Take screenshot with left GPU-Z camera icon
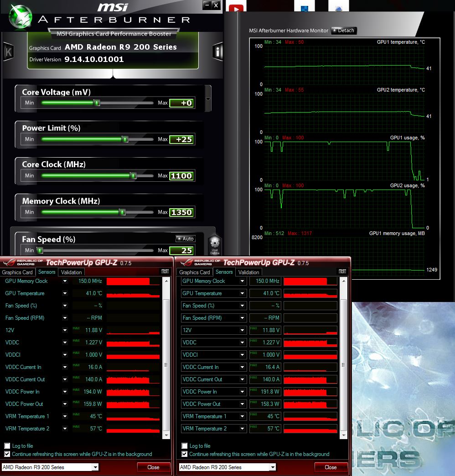The height and width of the screenshot is (476, 455). pyautogui.click(x=165, y=271)
